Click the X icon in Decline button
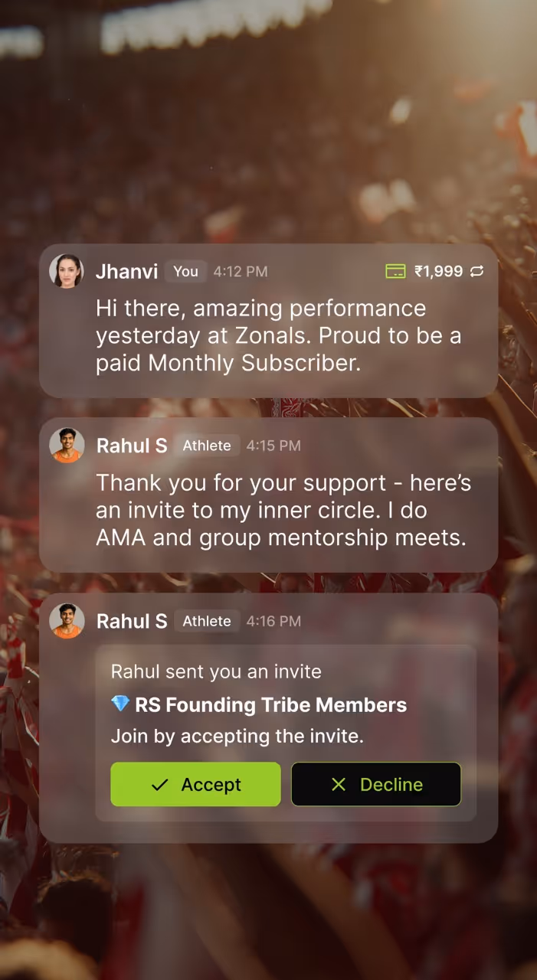537x980 pixels. [338, 785]
